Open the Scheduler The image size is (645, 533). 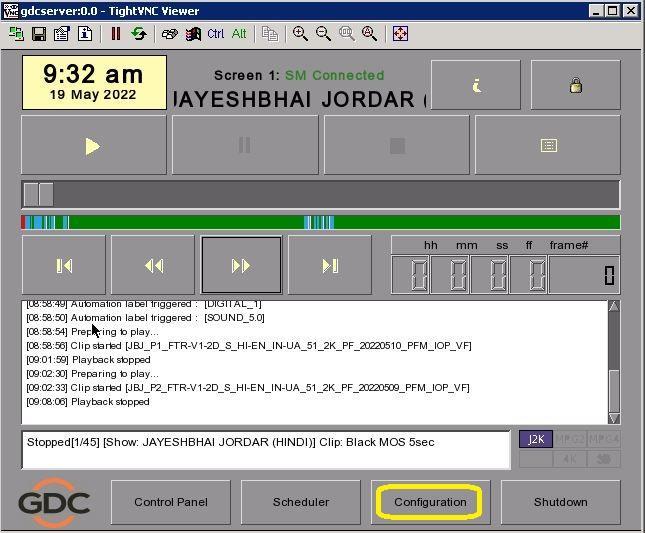(x=301, y=502)
